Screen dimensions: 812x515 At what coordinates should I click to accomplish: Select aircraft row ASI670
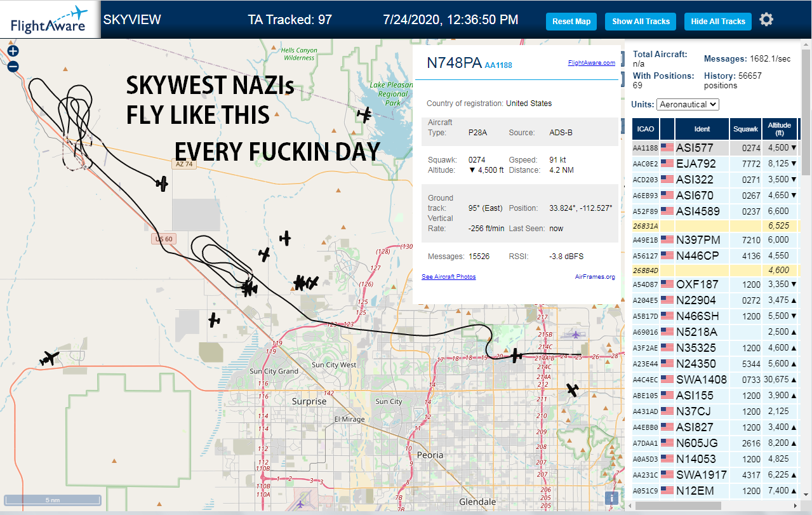[x=715, y=195]
